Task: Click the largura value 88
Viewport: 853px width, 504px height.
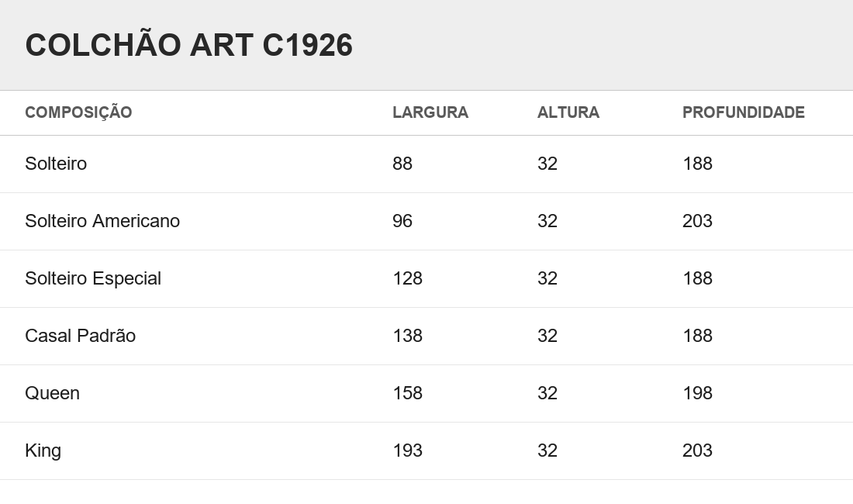Action: coord(402,164)
